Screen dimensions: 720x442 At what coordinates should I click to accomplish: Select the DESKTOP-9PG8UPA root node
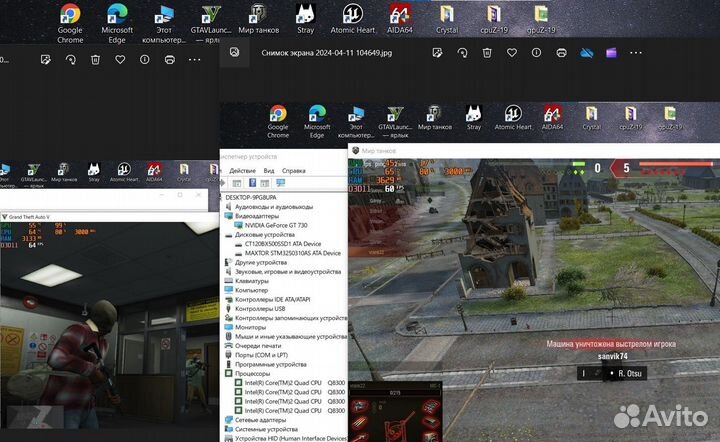pos(251,197)
